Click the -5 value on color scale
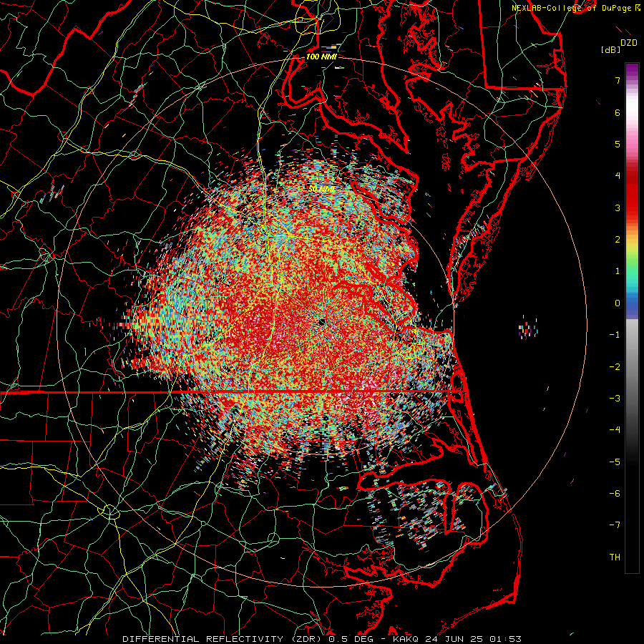644x644 pixels. pyautogui.click(x=615, y=462)
